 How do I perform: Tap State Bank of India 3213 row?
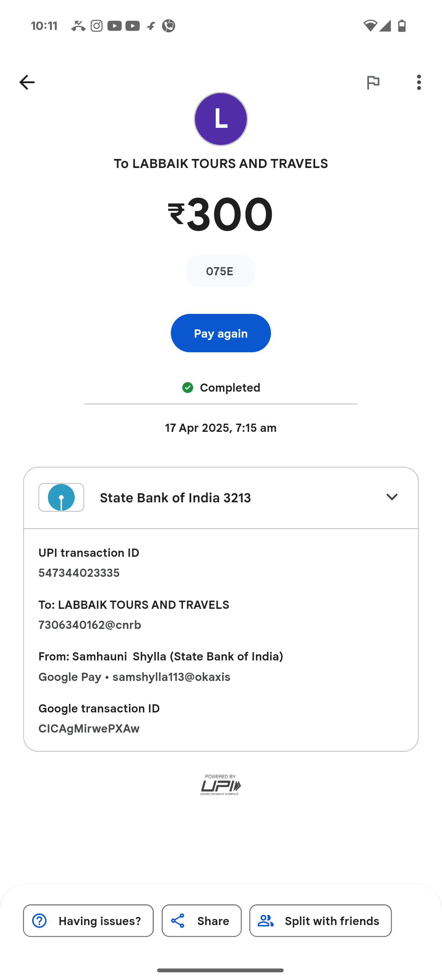coord(175,498)
